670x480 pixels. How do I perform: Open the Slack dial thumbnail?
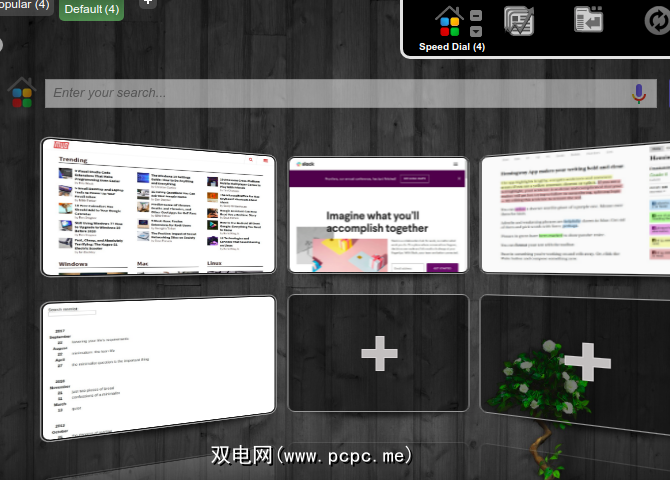[378, 214]
